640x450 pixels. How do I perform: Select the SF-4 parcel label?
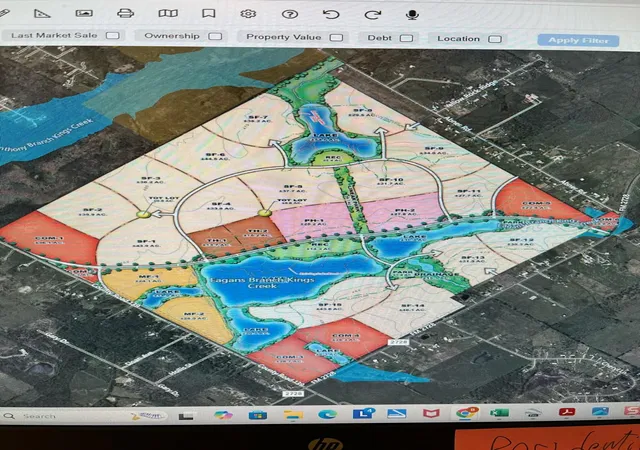(221, 206)
